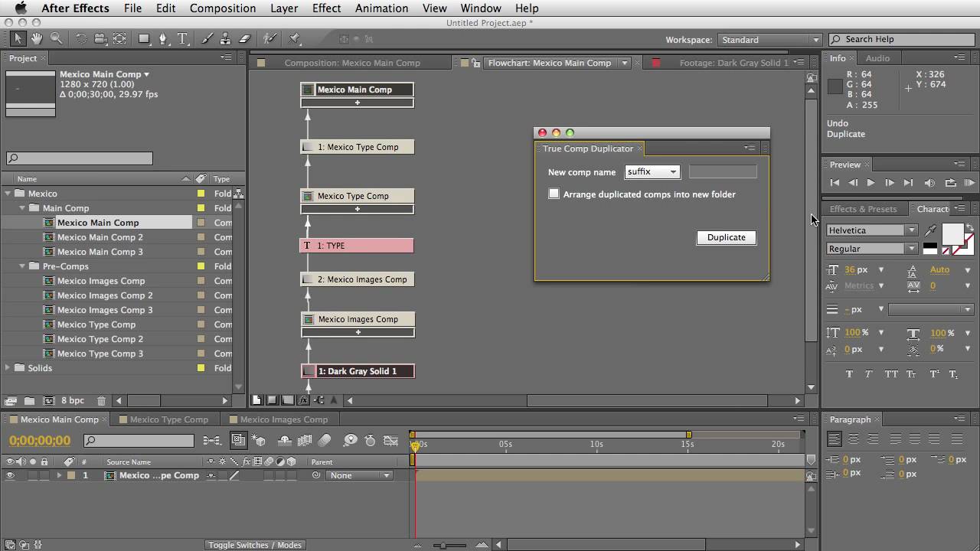Expand the Solids folder
This screenshot has height=551, width=980.
(8, 368)
